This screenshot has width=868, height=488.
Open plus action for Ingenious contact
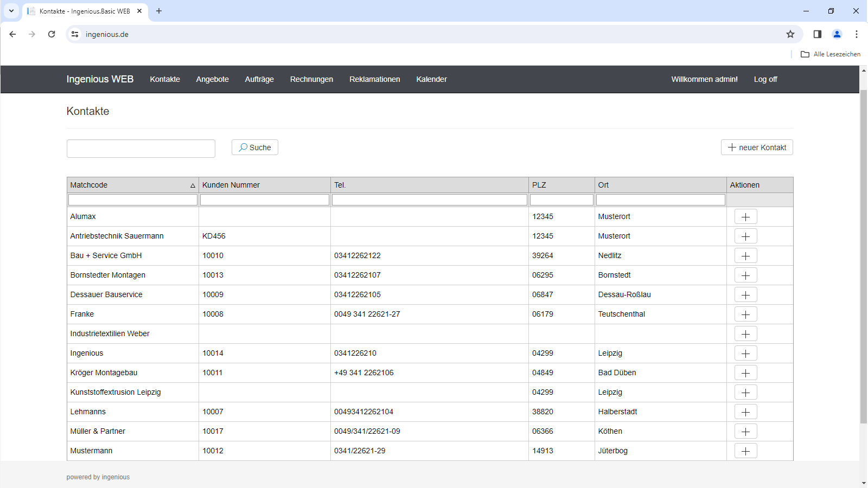pyautogui.click(x=745, y=354)
